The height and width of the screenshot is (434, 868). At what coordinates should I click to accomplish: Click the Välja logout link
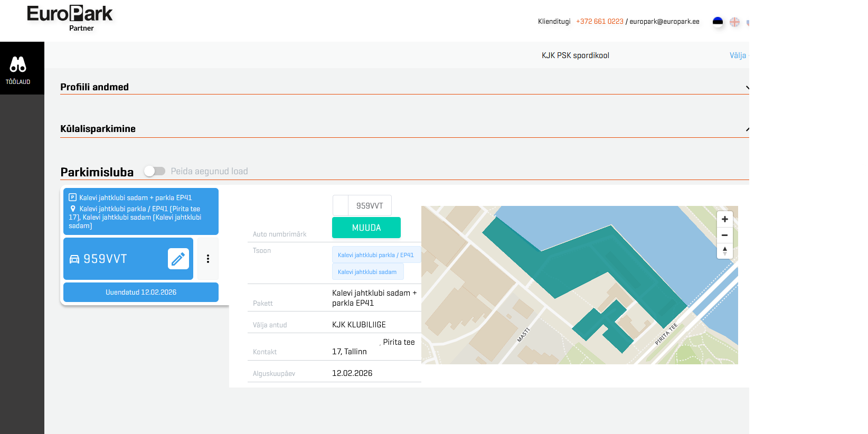point(738,55)
